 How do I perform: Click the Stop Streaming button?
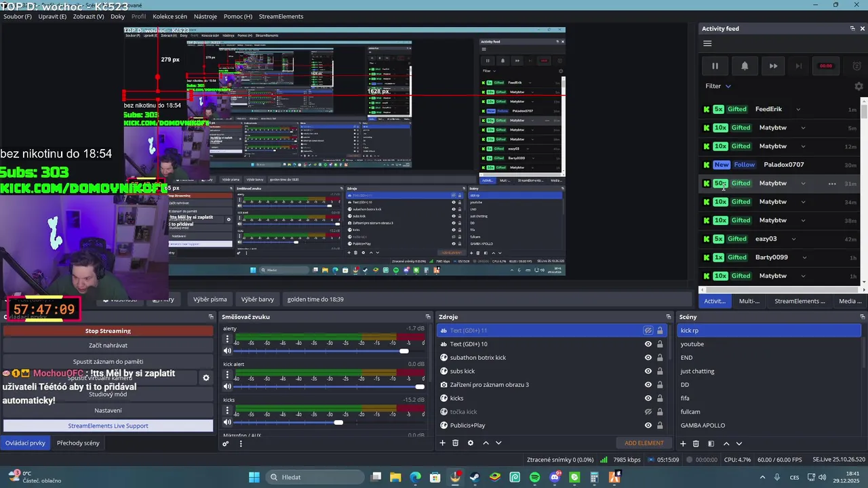(x=108, y=331)
